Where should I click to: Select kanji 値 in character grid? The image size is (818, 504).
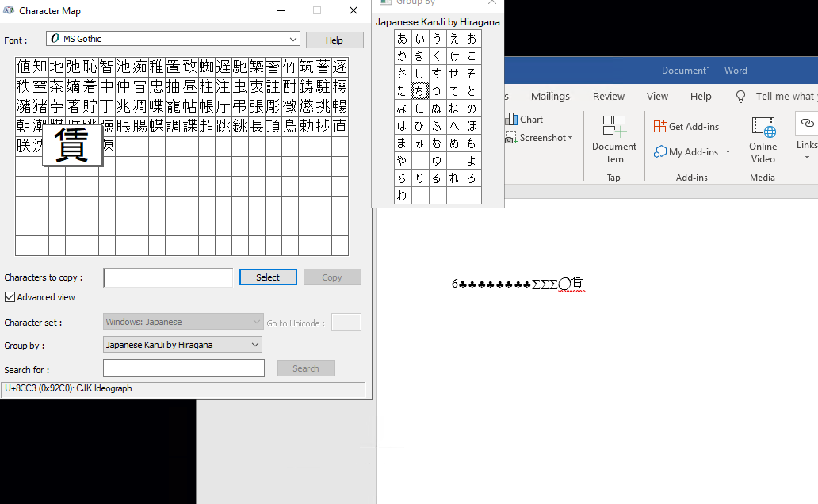click(24, 67)
